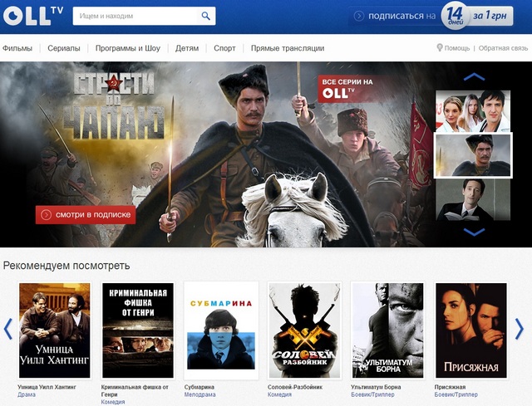Viewport: 532px width, 406px height.
Task: Click Мелодрама genre under Субмарина
Action: [199, 394]
